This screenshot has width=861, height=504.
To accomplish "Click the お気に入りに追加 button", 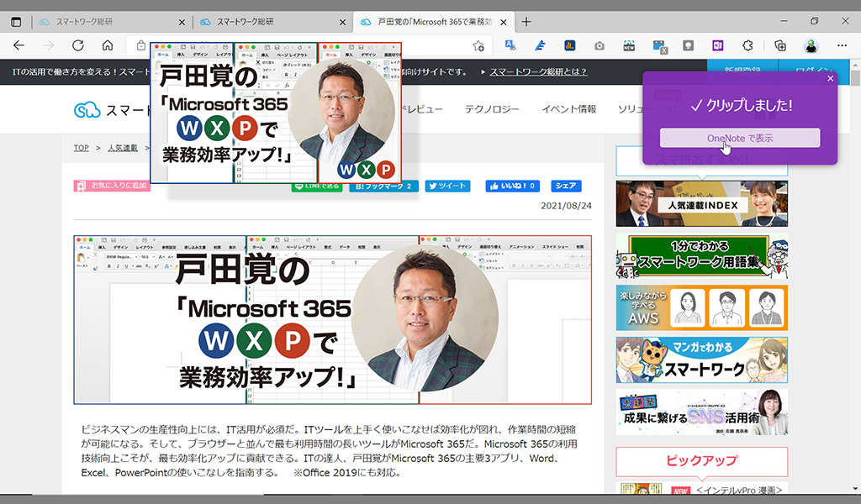I will pos(112,186).
